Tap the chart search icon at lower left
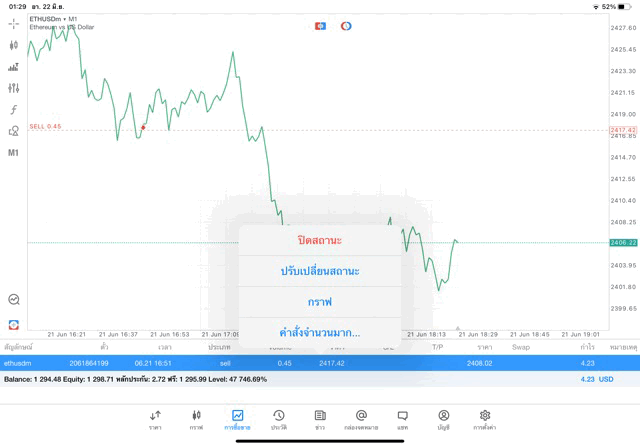 [13, 299]
